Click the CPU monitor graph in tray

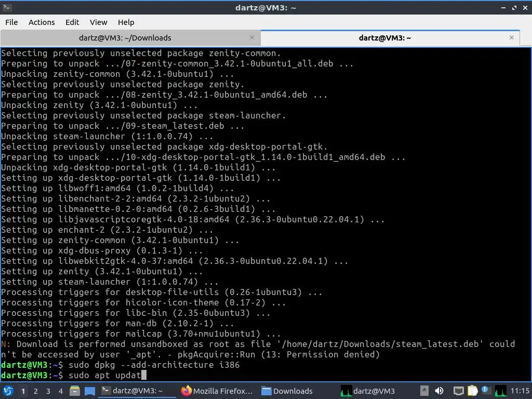coord(500,391)
